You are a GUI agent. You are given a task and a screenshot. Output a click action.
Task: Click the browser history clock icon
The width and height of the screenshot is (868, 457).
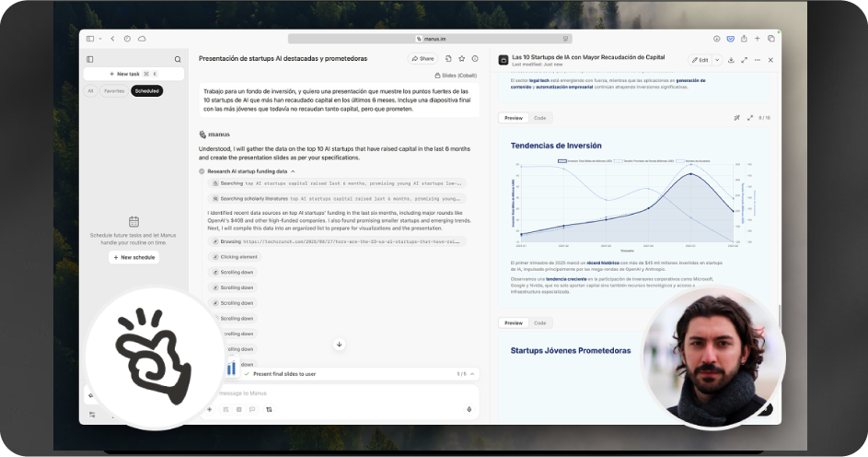(127, 39)
